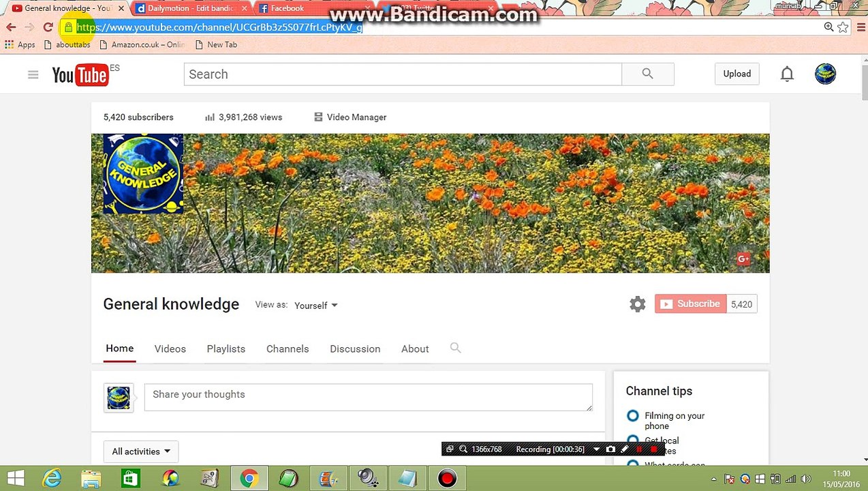This screenshot has width=868, height=491.
Task: Select Get local tip radio
Action: tap(633, 441)
